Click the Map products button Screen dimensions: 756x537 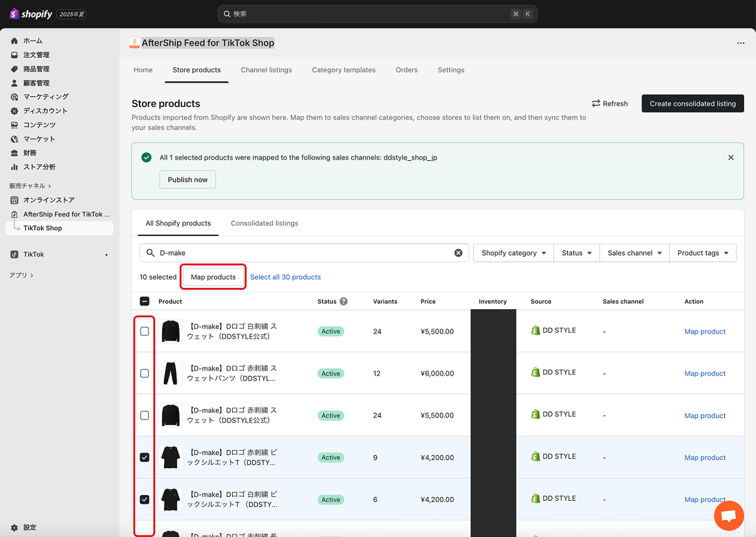click(213, 277)
